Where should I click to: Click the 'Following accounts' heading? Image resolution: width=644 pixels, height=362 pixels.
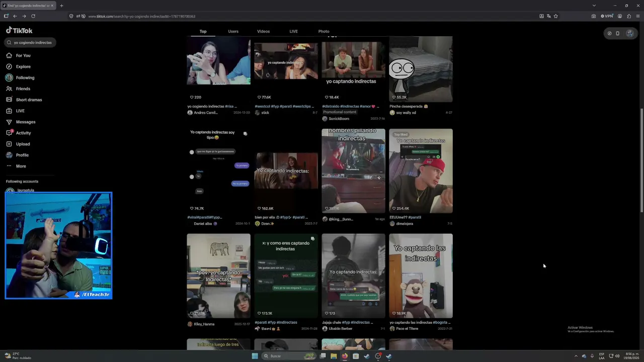click(22, 182)
